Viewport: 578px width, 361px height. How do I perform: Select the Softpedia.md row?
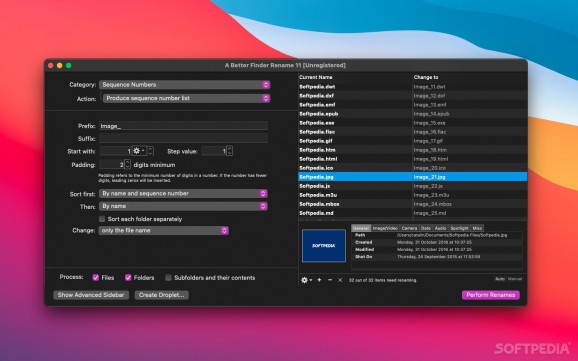click(x=412, y=213)
